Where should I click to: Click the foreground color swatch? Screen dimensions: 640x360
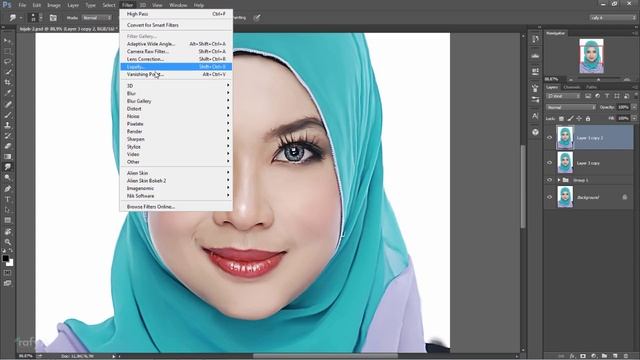[x=5, y=259]
